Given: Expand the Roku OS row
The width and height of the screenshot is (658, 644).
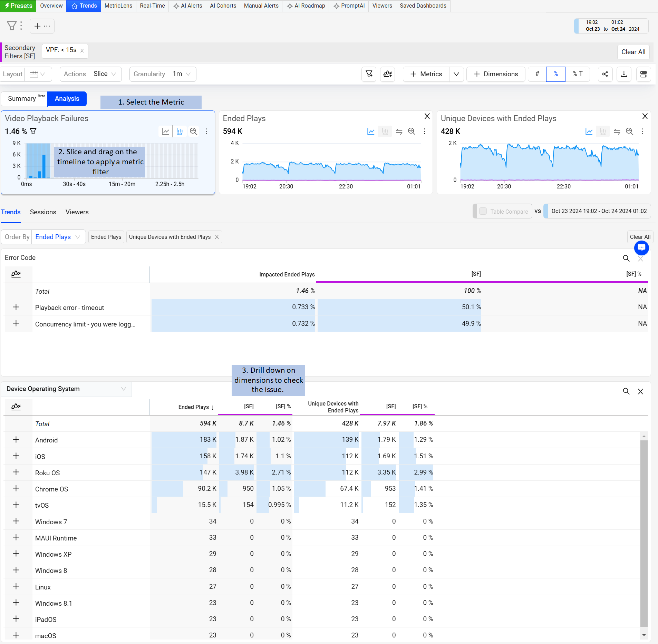Looking at the screenshot, I should coord(16,472).
